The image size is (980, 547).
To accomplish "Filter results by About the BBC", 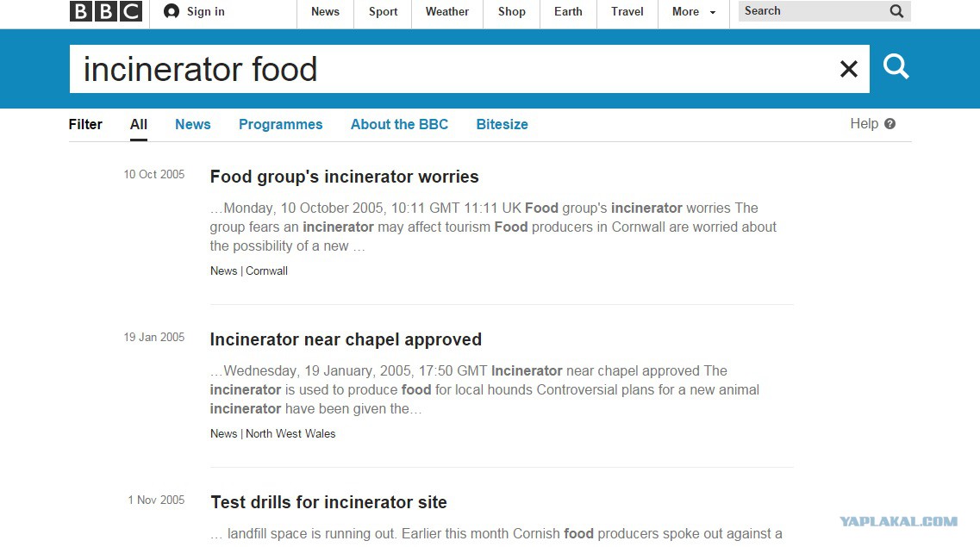I will pyautogui.click(x=399, y=124).
